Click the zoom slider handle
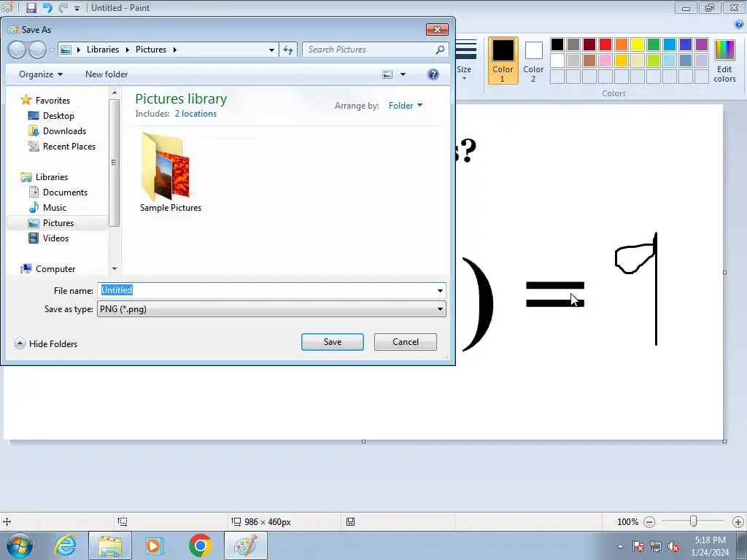The image size is (747, 560). point(693,522)
